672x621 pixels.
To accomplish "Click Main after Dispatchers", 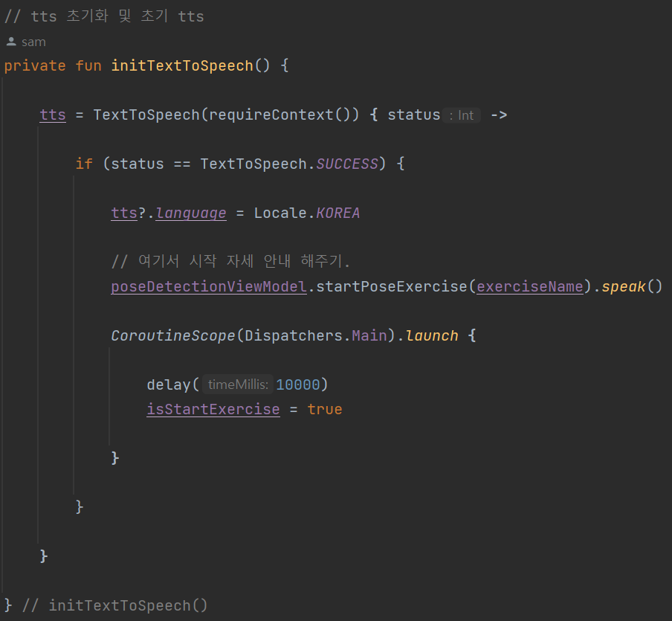I will click(369, 335).
